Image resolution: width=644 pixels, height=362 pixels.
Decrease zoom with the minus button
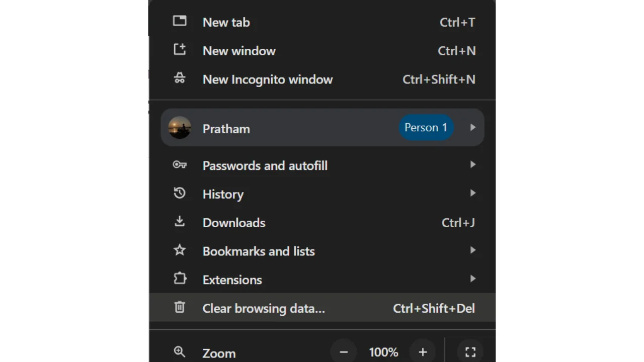click(344, 352)
